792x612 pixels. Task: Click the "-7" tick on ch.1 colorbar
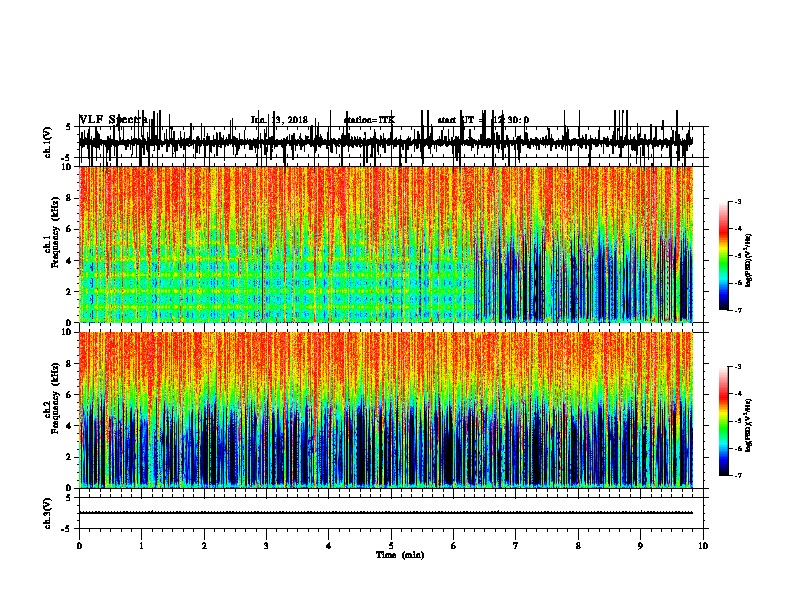point(738,310)
